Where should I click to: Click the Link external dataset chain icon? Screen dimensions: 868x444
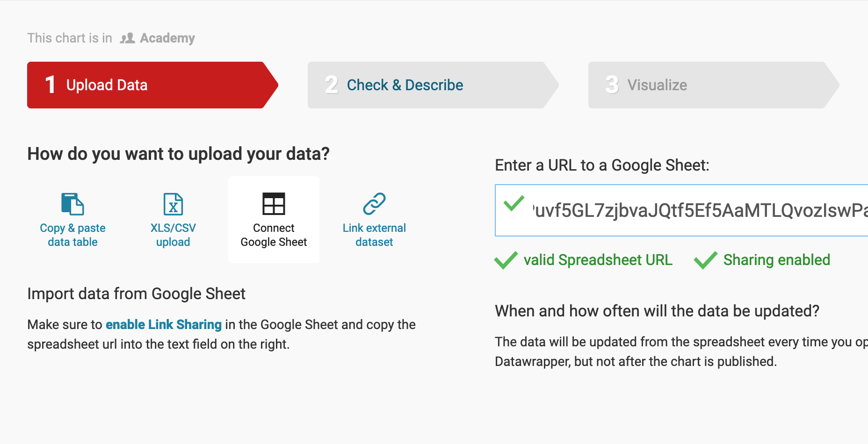[x=374, y=204]
